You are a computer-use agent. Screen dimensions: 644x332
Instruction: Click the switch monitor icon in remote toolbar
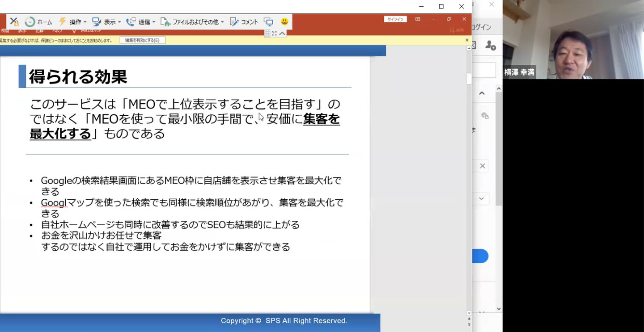pyautogui.click(x=268, y=21)
